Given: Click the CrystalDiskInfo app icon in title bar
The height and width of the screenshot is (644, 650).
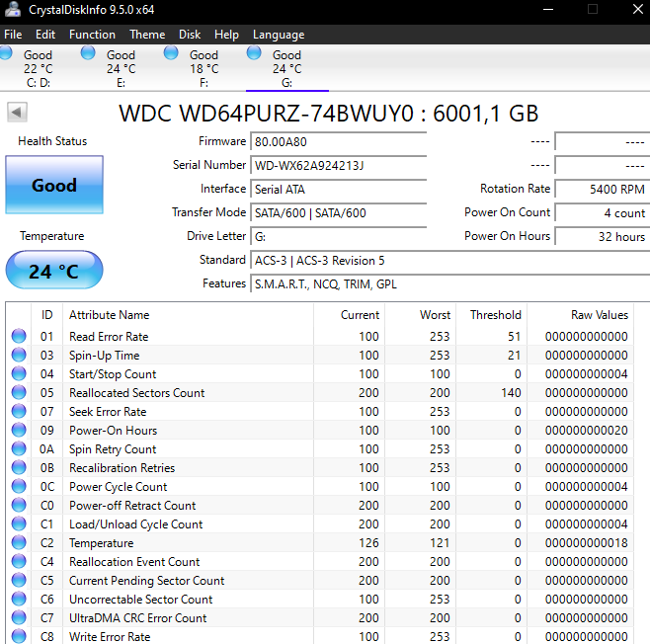Looking at the screenshot, I should (x=13, y=9).
